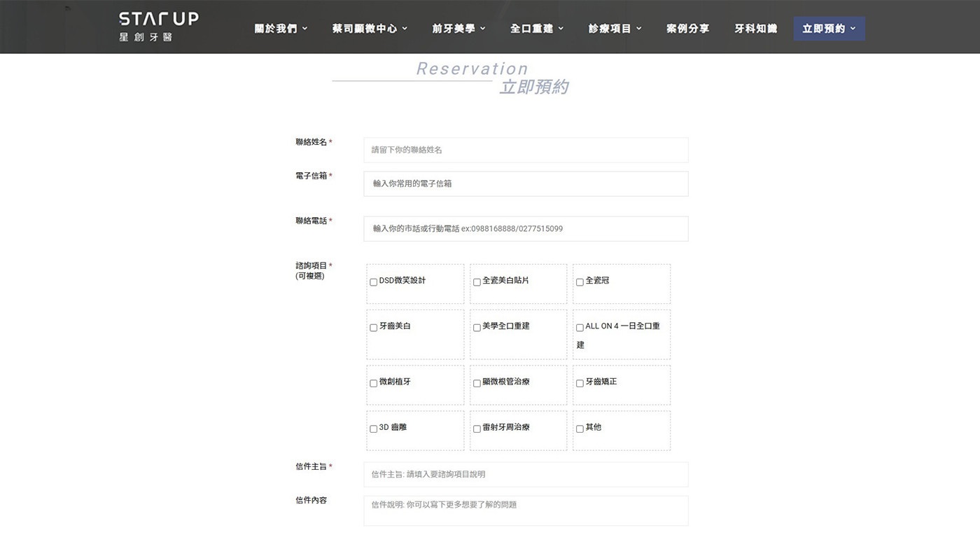
Task: Check the 顯微根管治療 checkbox
Action: point(477,384)
